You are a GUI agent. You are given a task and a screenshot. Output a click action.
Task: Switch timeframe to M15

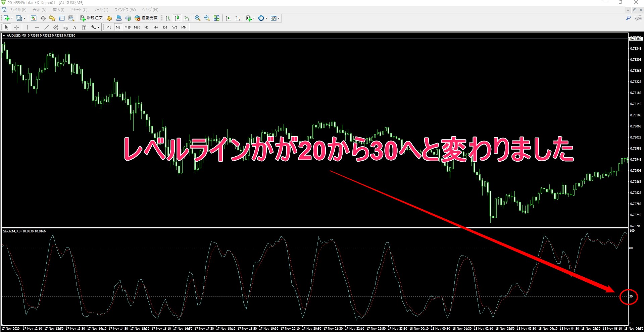pos(128,27)
